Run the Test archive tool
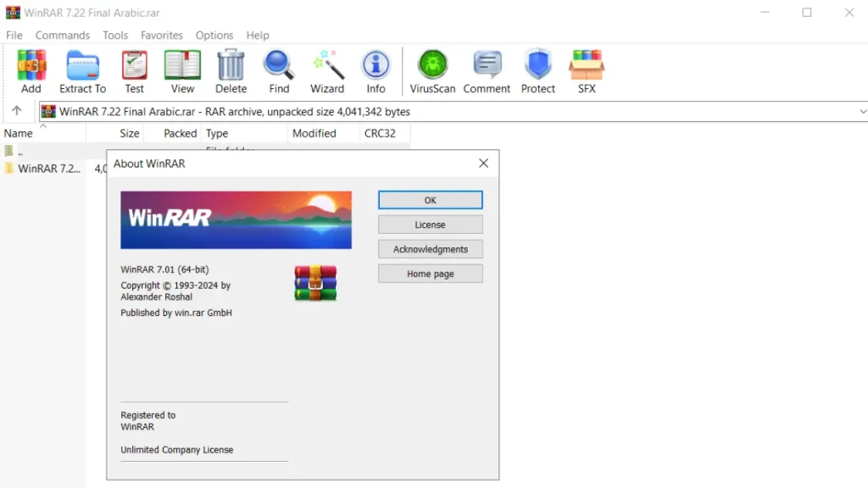The height and width of the screenshot is (488, 868). click(134, 71)
